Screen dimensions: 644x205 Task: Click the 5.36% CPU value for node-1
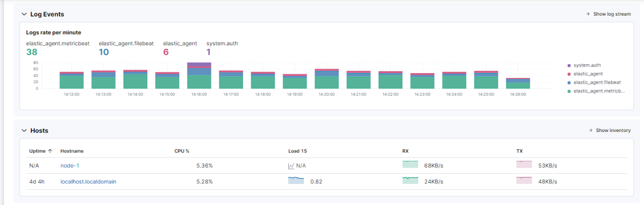204,166
